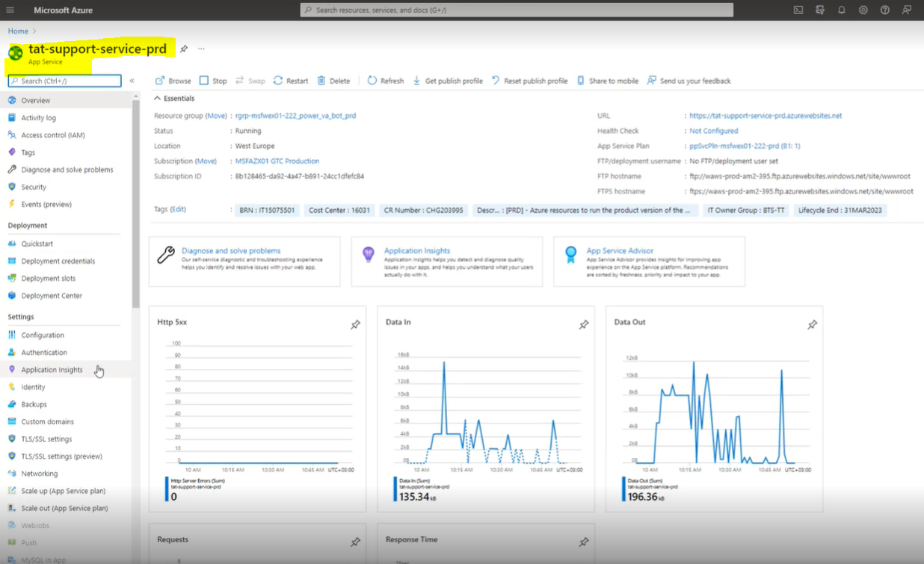
Task: Open MSFAZX01 GTC Production subscription link
Action: point(277,161)
